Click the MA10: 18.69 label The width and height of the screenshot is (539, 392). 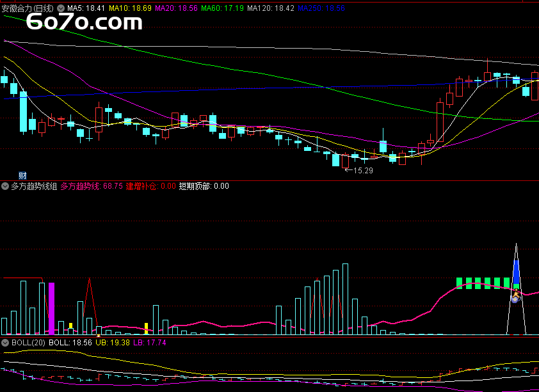131,8
